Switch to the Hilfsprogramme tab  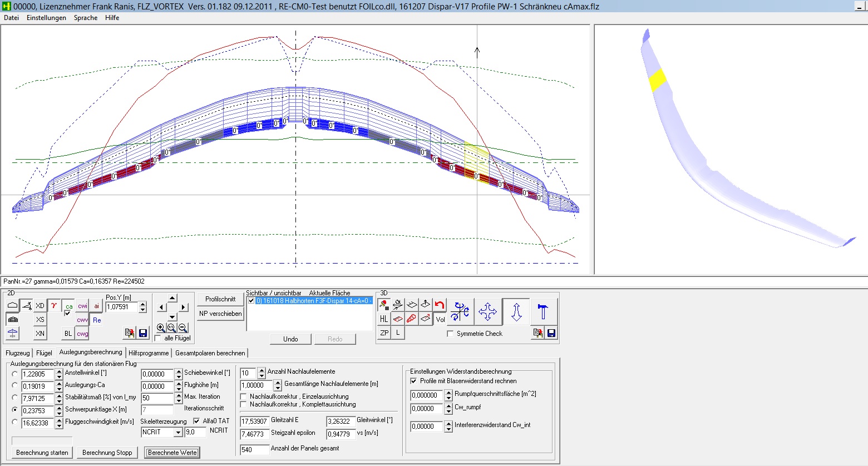coord(149,353)
